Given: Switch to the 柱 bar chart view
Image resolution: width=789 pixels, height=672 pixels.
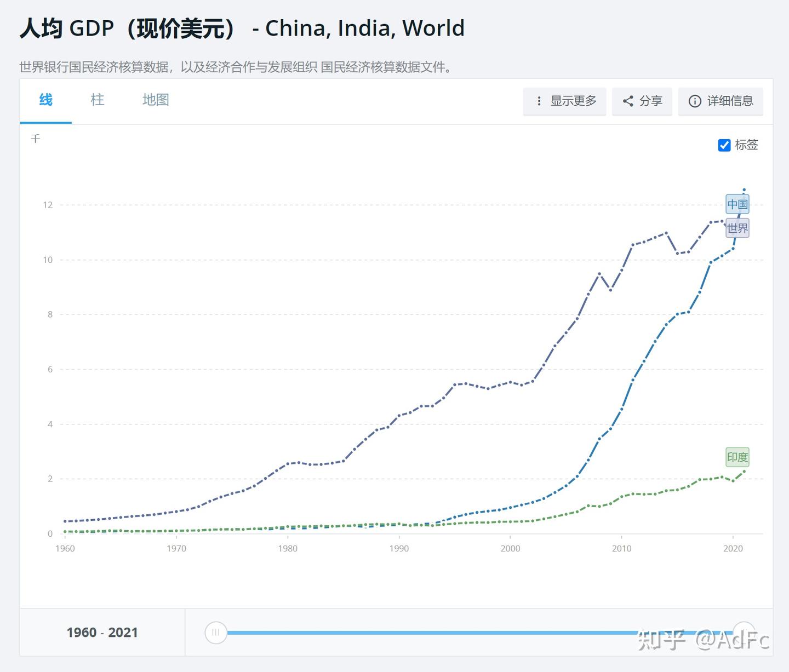Looking at the screenshot, I should (x=97, y=100).
